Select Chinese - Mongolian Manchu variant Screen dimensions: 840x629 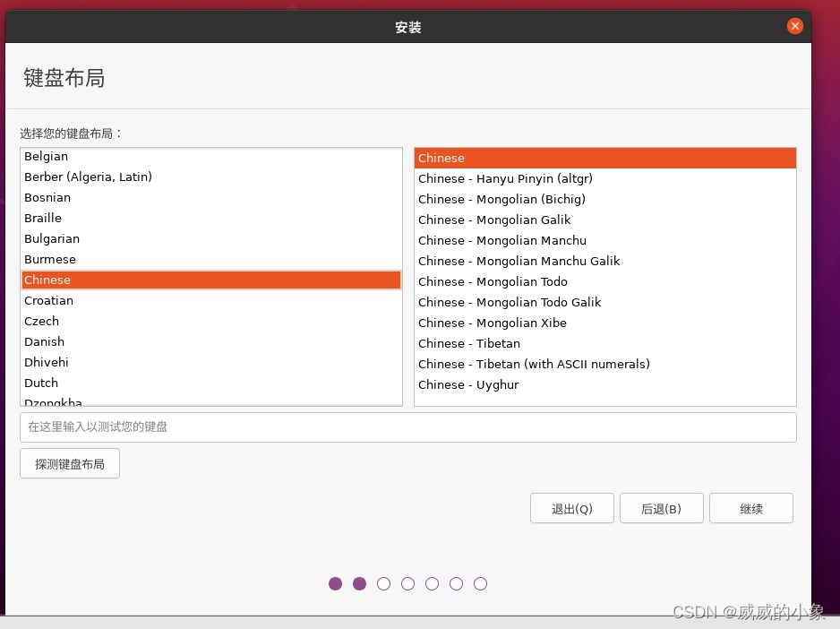(x=604, y=241)
